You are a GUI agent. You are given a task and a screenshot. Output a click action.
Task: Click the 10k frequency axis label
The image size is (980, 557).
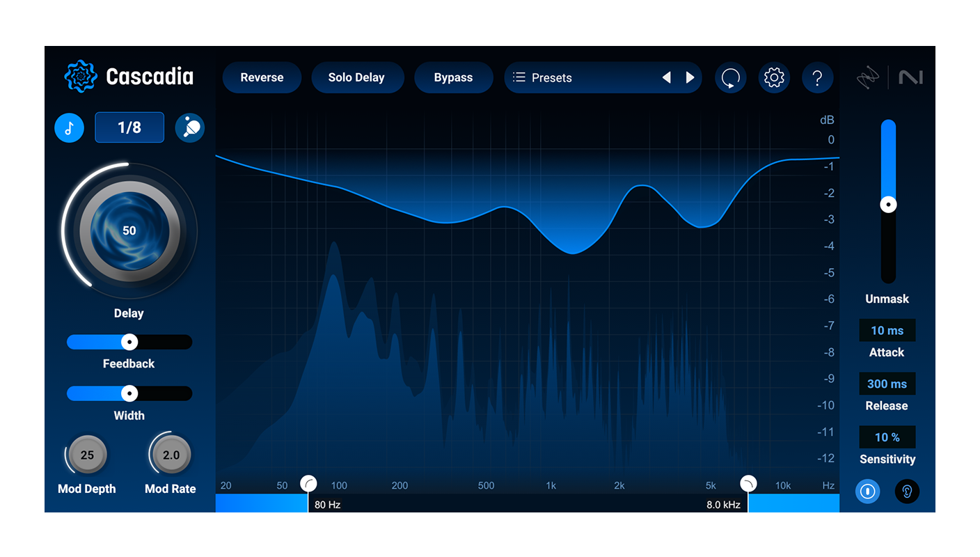783,486
